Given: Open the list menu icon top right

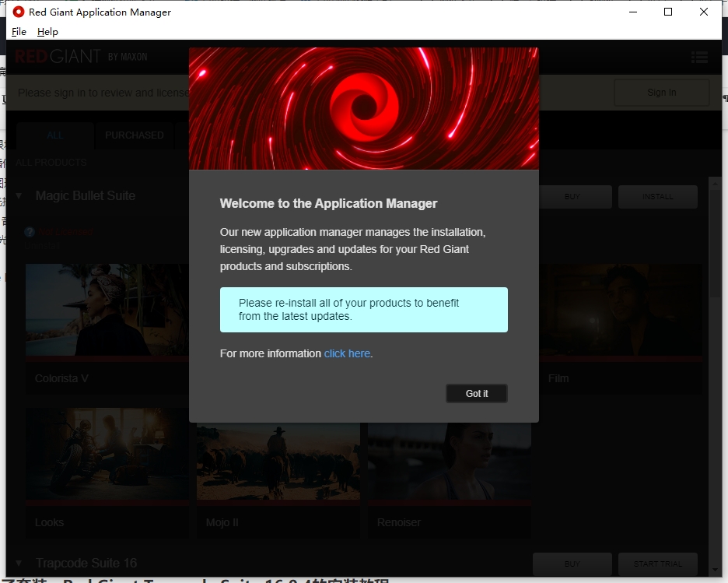Looking at the screenshot, I should pos(699,57).
